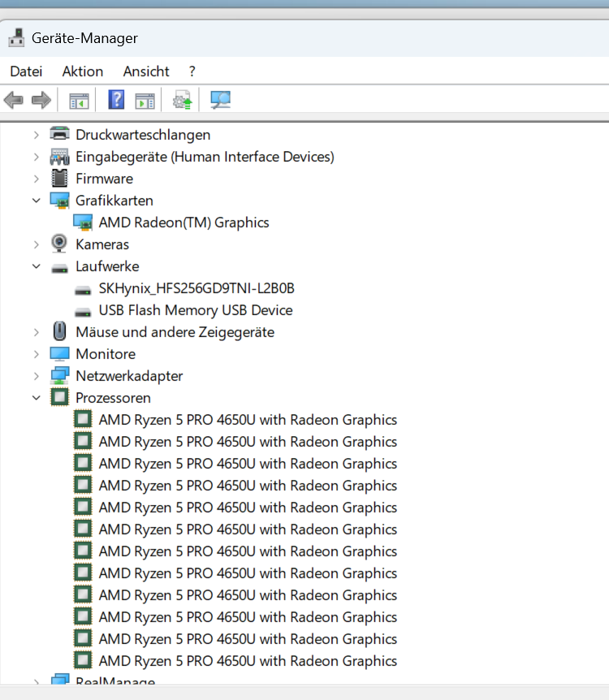Select the Grafikkarten tree entry
Image resolution: width=609 pixels, height=700 pixels.
[114, 201]
